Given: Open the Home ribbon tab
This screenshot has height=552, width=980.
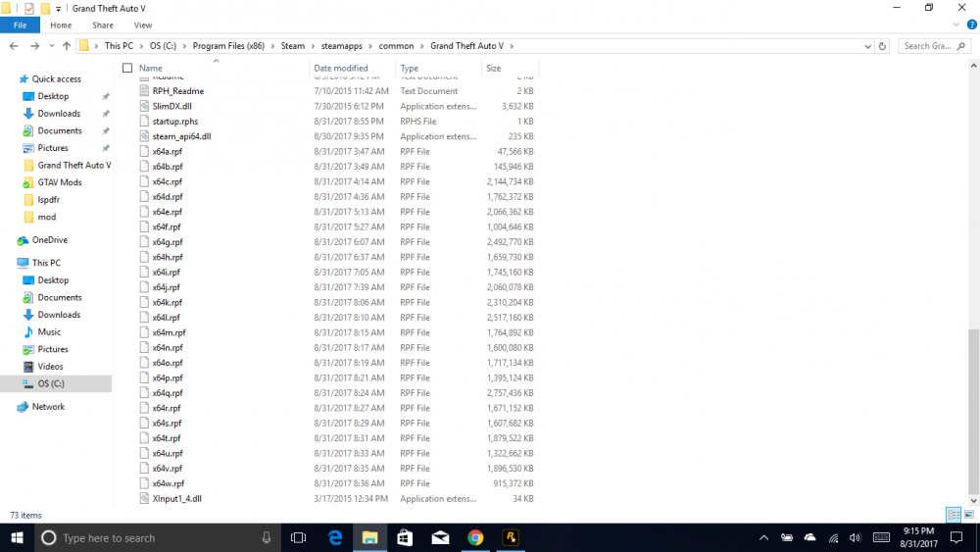Looking at the screenshot, I should (61, 25).
